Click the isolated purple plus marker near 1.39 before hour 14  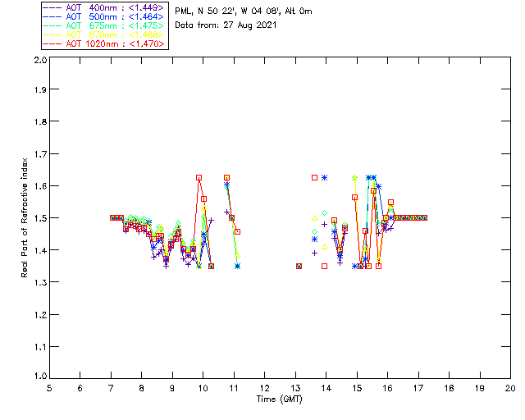pos(314,253)
